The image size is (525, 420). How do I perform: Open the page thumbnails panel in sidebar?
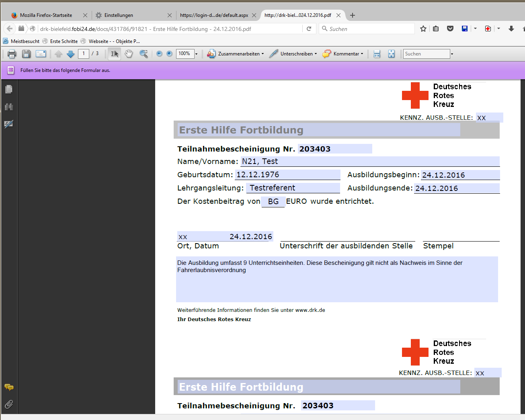click(x=9, y=89)
